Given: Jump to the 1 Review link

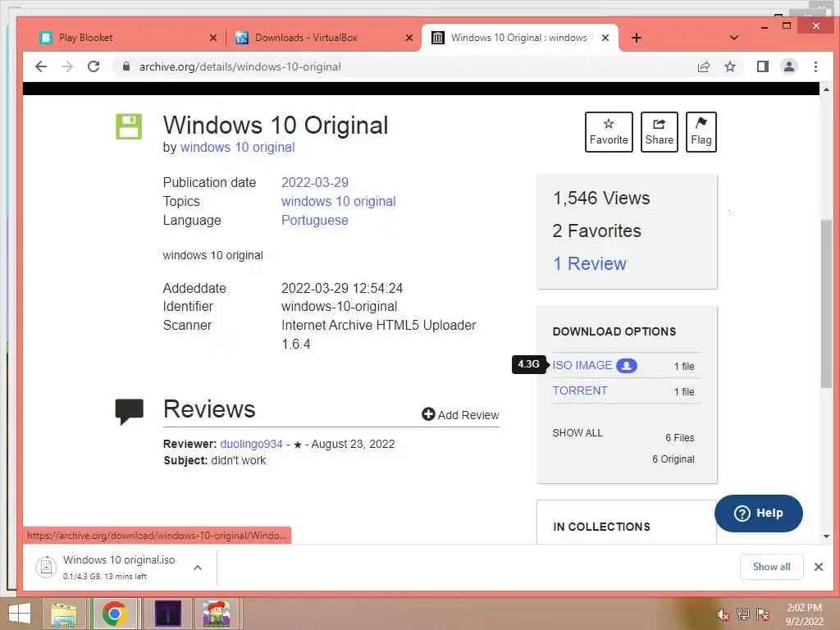Looking at the screenshot, I should click(589, 263).
